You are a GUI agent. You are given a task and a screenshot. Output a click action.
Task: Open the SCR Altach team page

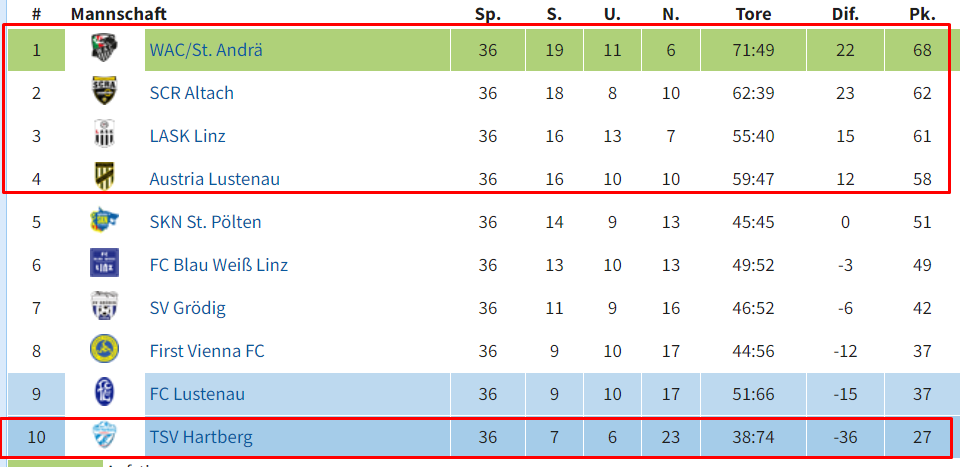(191, 93)
